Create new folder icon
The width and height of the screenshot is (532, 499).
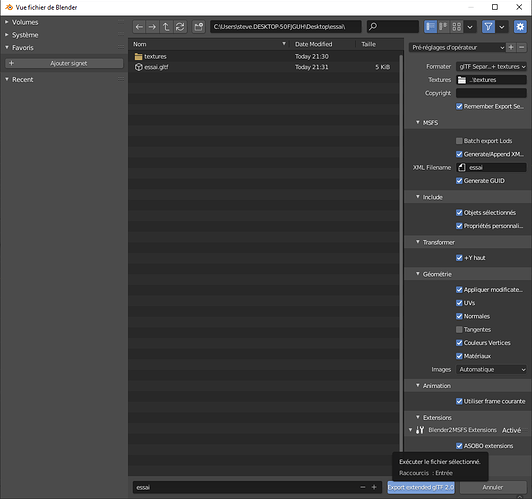198,27
